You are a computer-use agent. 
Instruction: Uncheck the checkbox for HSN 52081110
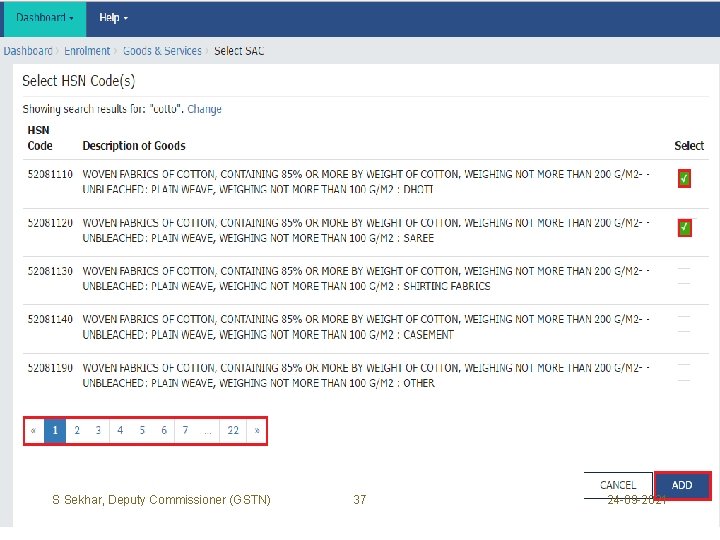(684, 179)
